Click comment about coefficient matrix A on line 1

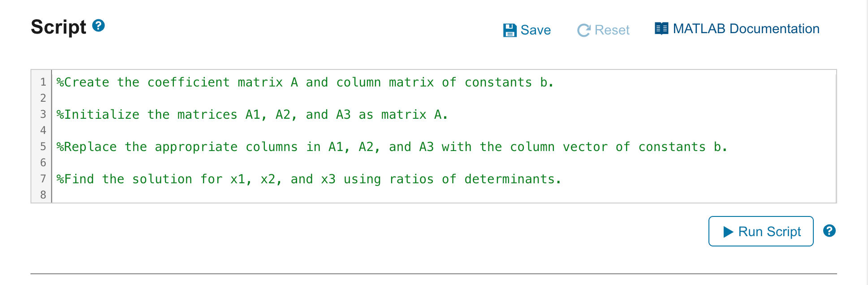point(305,82)
